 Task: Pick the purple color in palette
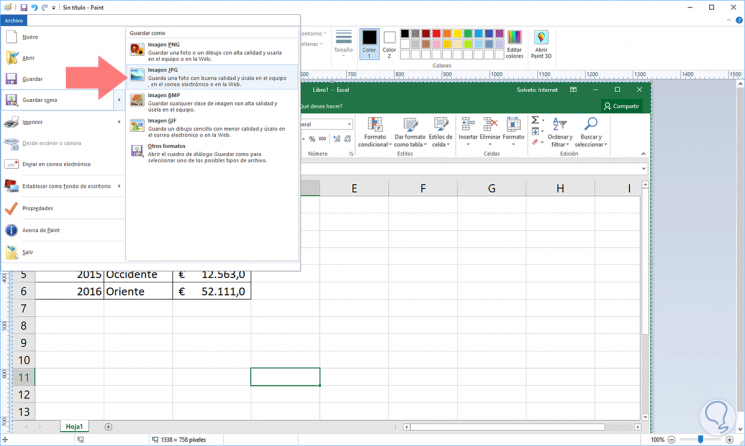499,33
